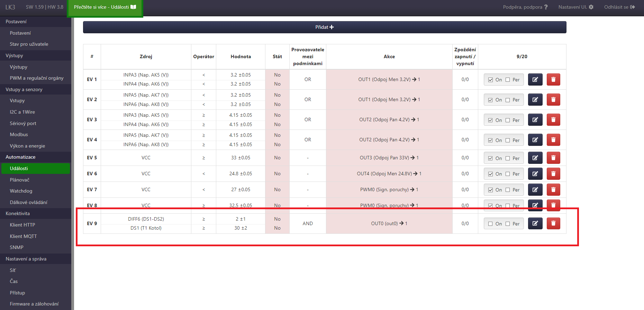This screenshot has width=644, height=310.
Task: Enable the On checkbox for EV 9
Action: pos(490,224)
